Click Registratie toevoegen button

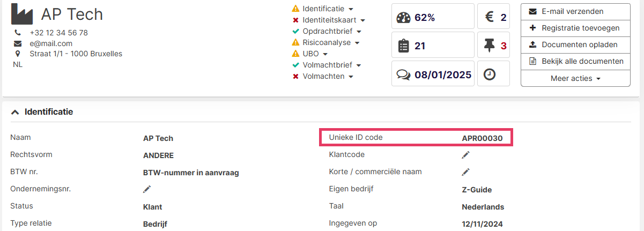point(575,28)
